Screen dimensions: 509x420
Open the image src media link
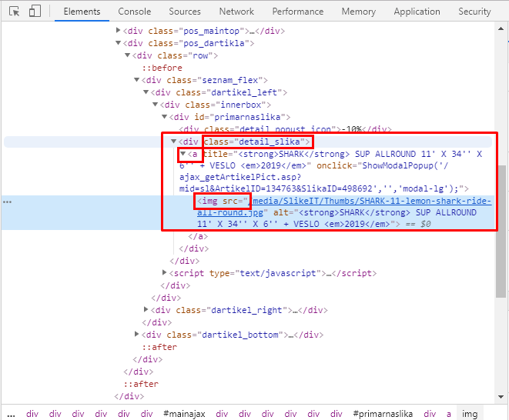tap(371, 202)
